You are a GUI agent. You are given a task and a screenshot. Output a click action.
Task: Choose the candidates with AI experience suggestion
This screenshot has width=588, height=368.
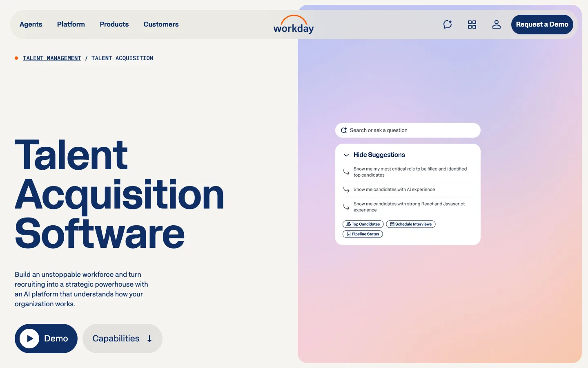click(x=408, y=189)
